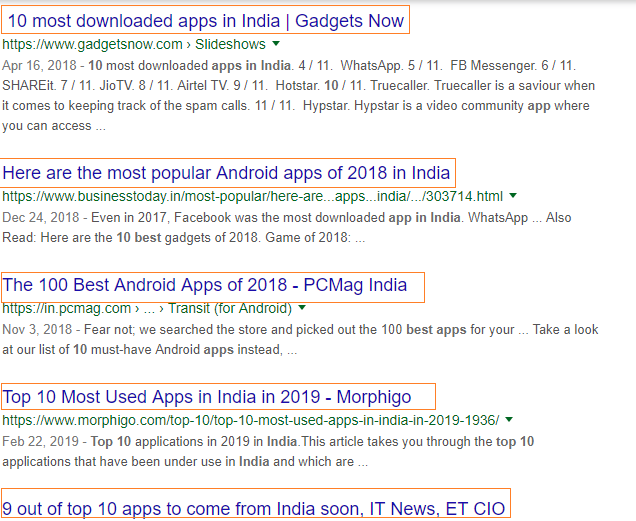Click the green morphigo.com URL text
This screenshot has height=521, width=636.
[x=250, y=421]
